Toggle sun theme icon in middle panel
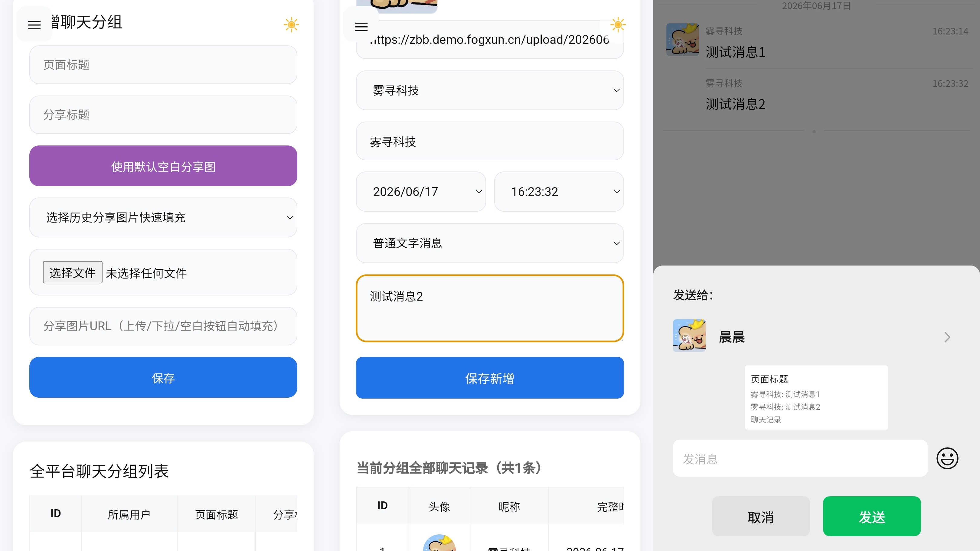The width and height of the screenshot is (980, 551). pyautogui.click(x=618, y=25)
